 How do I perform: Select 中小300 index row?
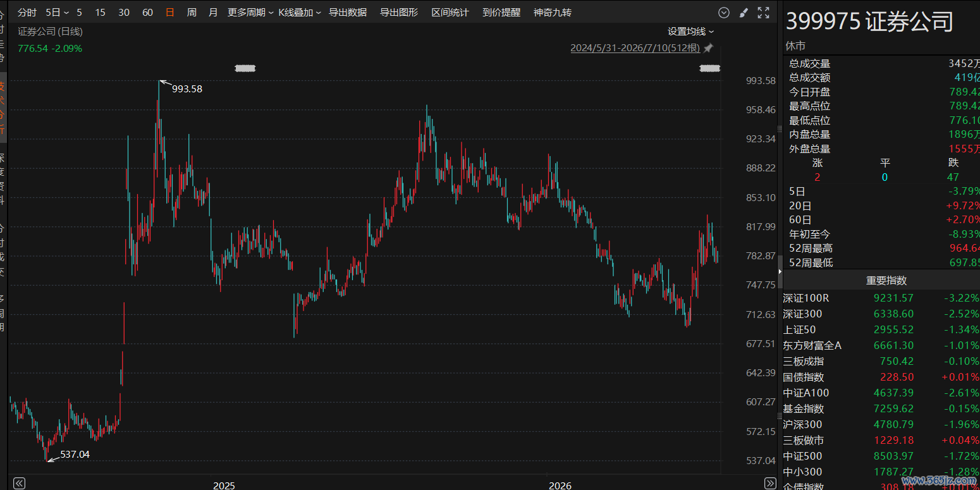coord(881,472)
